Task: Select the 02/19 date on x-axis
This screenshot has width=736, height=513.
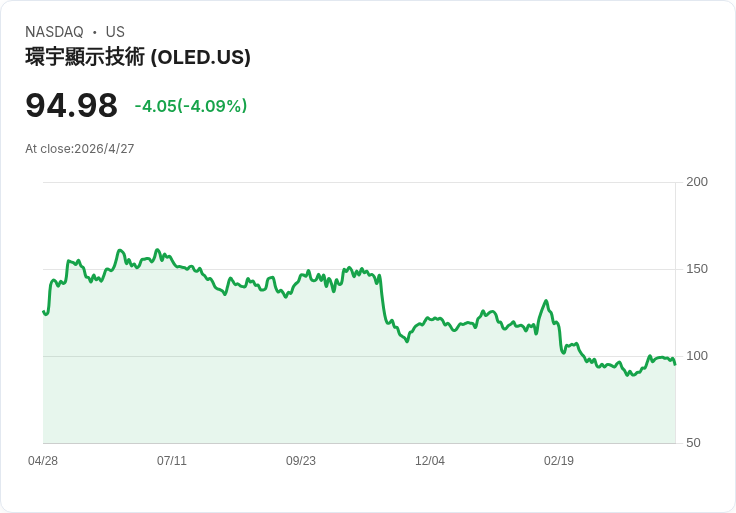Action: [x=559, y=461]
